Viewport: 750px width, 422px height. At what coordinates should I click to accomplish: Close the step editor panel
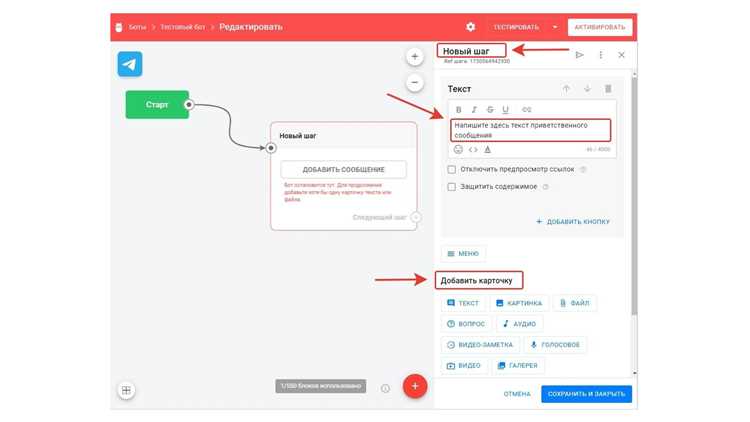pyautogui.click(x=621, y=55)
